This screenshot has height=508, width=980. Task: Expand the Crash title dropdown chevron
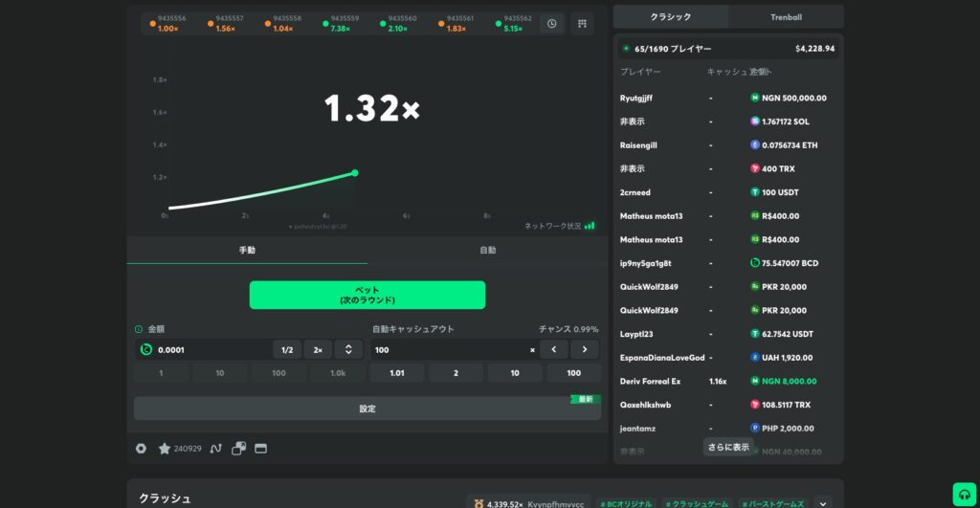click(823, 503)
